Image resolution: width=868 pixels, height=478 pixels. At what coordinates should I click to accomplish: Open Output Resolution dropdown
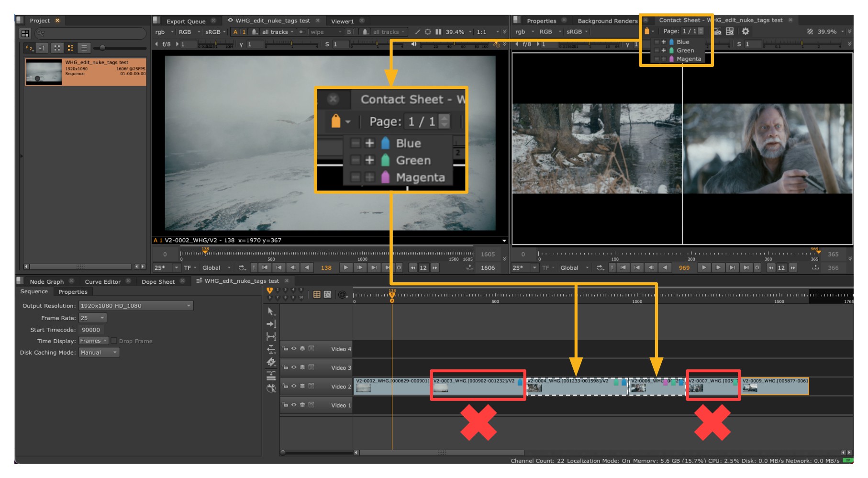click(136, 306)
